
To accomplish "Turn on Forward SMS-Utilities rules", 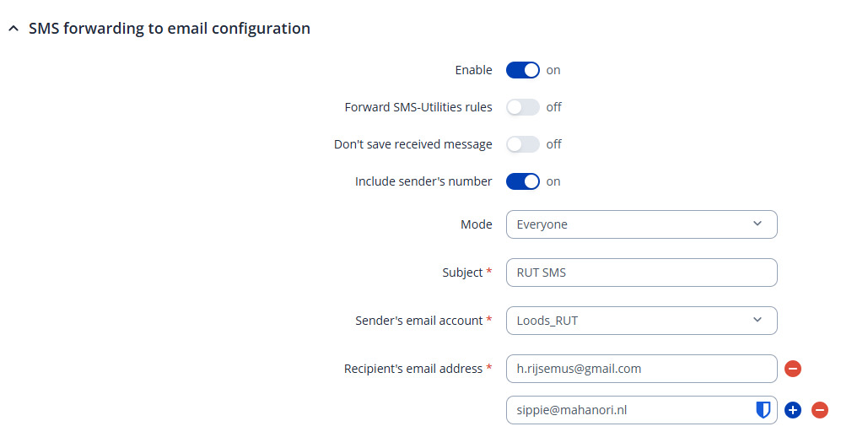I will pyautogui.click(x=522, y=107).
